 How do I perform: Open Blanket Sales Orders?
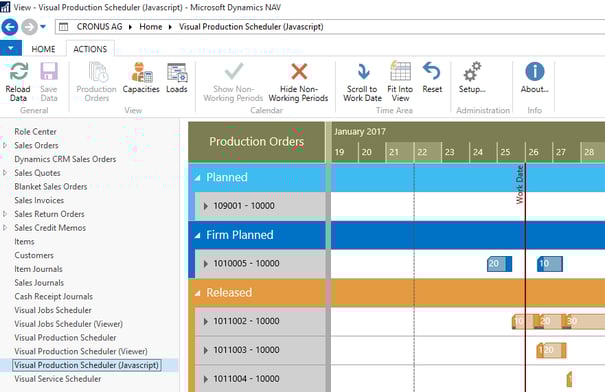click(51, 187)
